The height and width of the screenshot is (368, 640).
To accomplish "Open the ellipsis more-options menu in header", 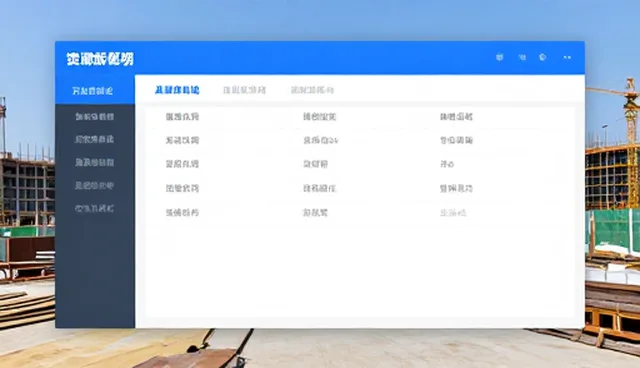I will point(567,58).
